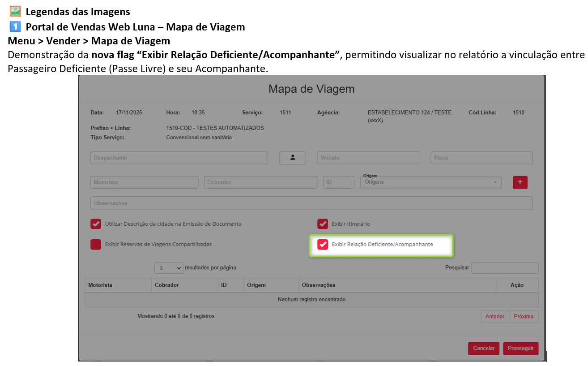Sort by Motorista column header
Screen dimensions: 588x366
pos(118,285)
